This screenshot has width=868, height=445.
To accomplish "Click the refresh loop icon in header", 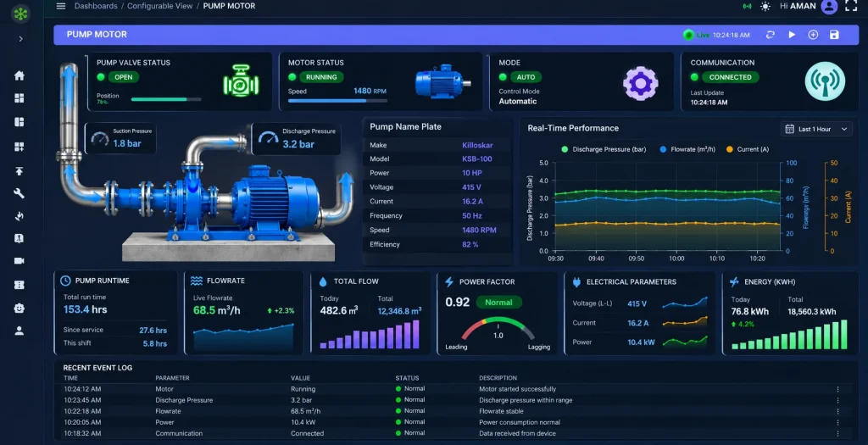I will (x=770, y=35).
